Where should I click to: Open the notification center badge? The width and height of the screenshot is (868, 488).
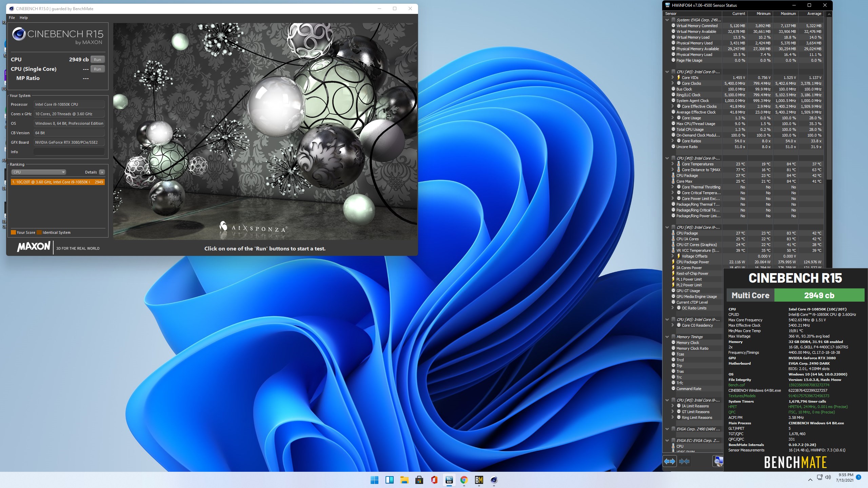(x=859, y=477)
